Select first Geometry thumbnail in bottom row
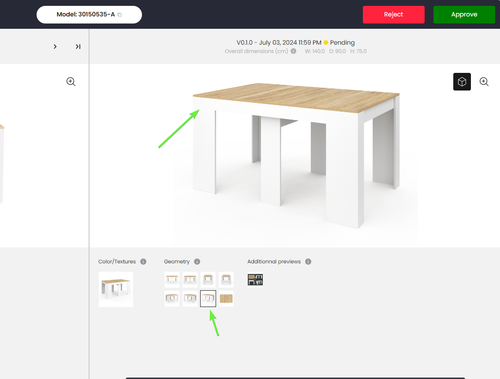 172,298
